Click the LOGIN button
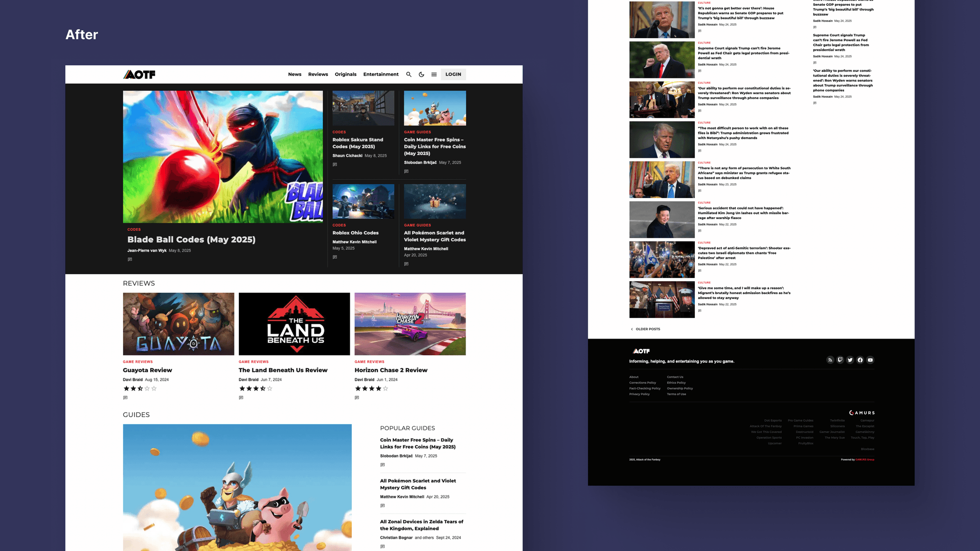This screenshot has width=980, height=551. coord(453,75)
